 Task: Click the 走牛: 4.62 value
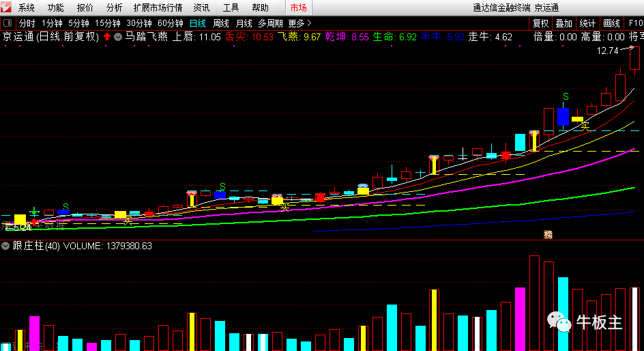pyautogui.click(x=491, y=37)
